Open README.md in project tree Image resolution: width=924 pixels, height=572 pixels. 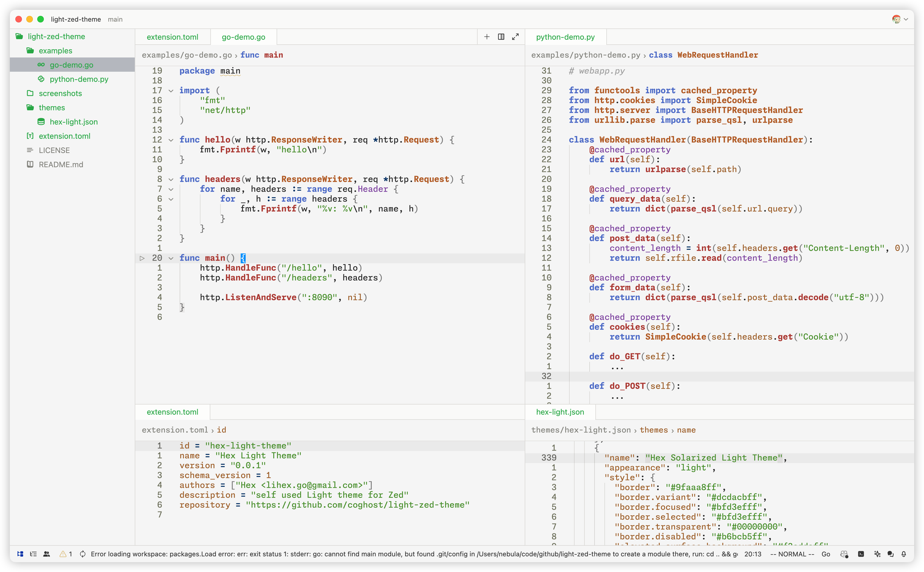click(61, 164)
